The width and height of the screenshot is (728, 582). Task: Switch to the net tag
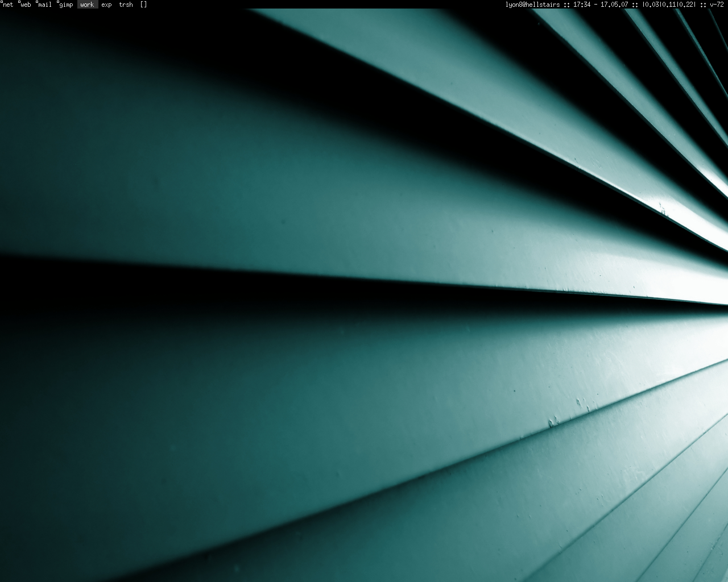9,5
